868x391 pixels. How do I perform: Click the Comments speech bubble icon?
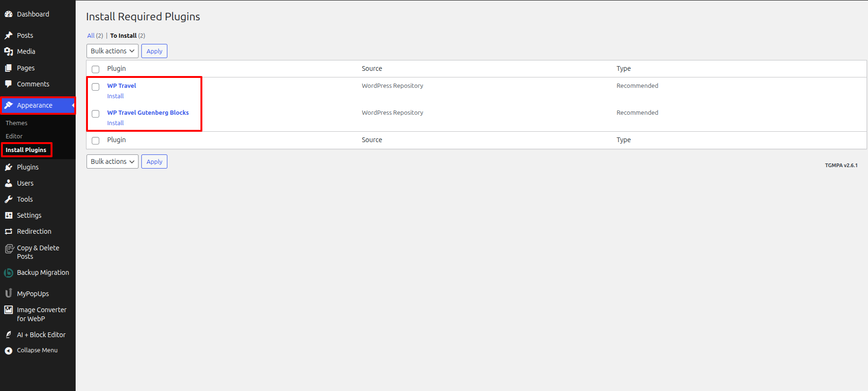pos(9,84)
